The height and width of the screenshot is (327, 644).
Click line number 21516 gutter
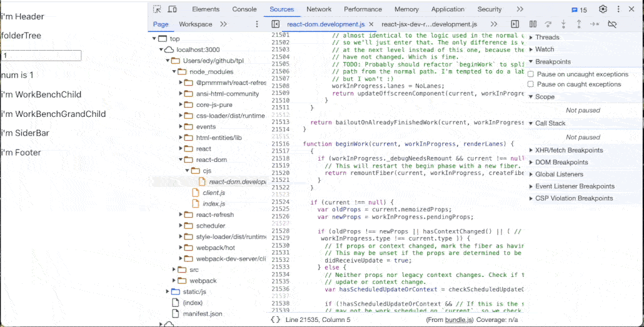pos(281,144)
